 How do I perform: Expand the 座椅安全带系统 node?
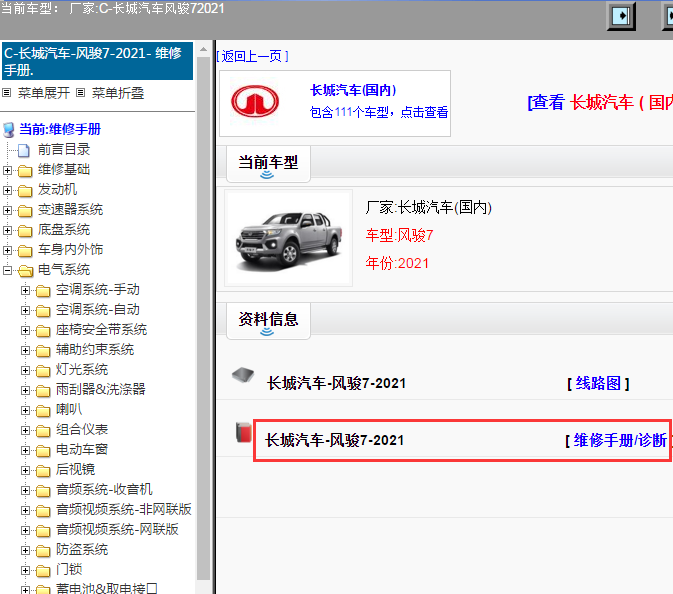[x=25, y=330]
